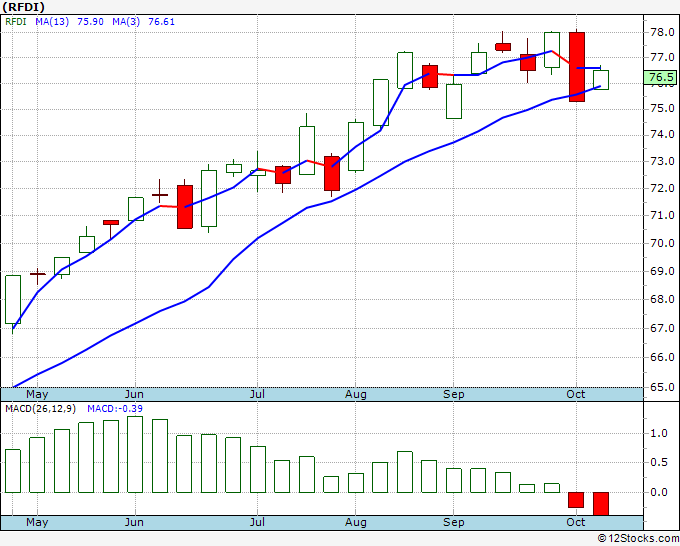The image size is (680, 546).
Task: Click the 75.0 price axis label
Action: point(662,108)
